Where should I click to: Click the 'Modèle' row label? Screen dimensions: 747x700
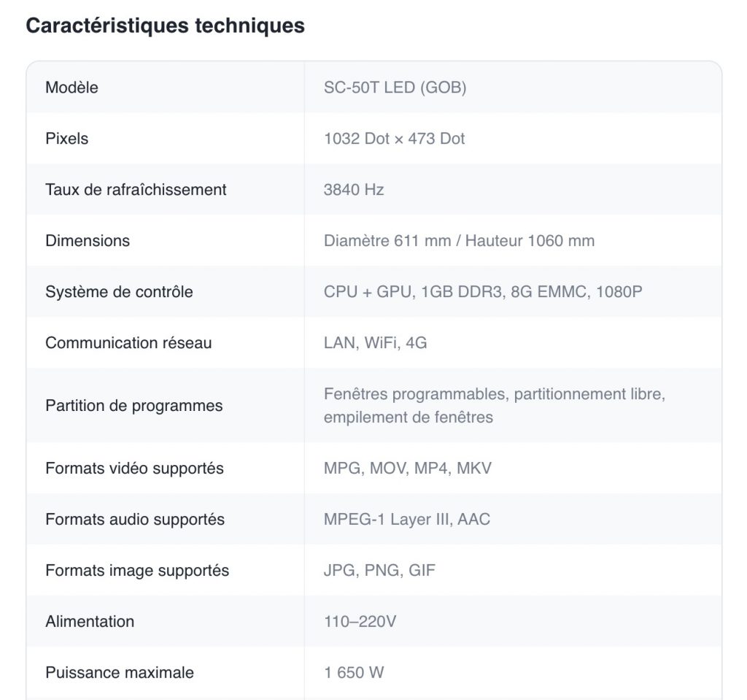71,88
